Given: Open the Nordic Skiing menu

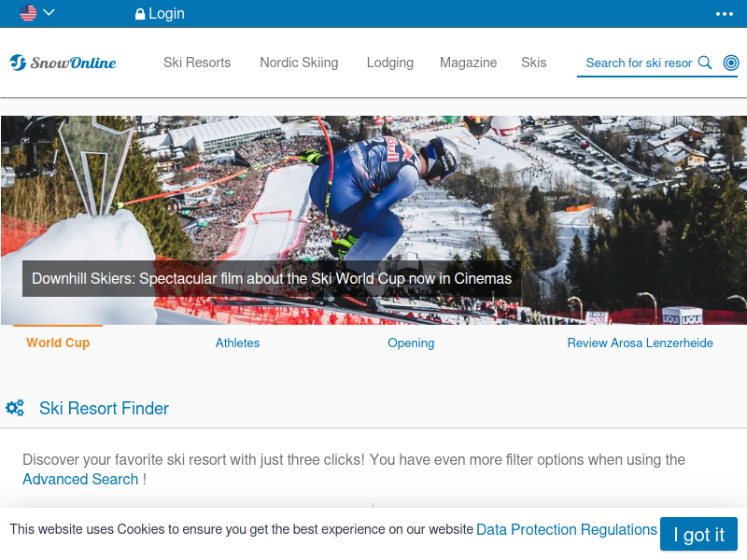Looking at the screenshot, I should [x=299, y=63].
